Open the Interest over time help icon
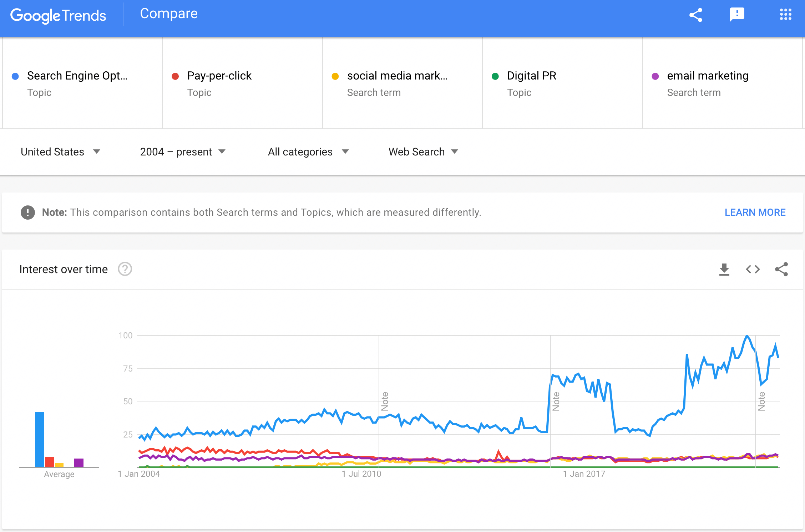Viewport: 805px width, 532px height. [x=125, y=269]
